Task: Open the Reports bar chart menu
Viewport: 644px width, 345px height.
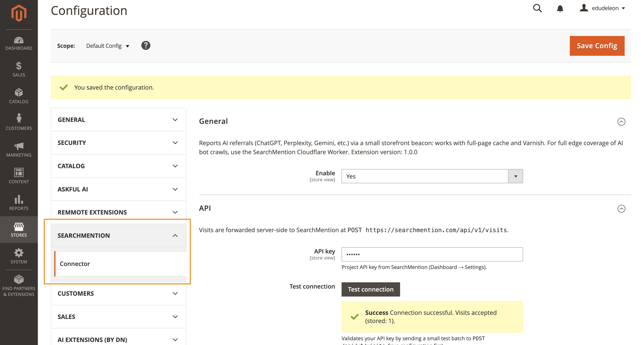Action: pos(19,203)
